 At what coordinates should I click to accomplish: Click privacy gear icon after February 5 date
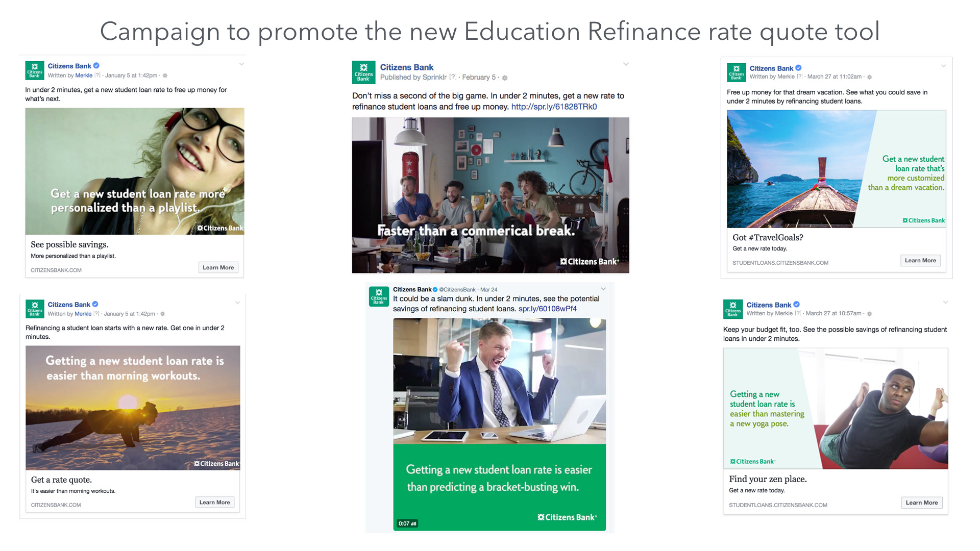pos(505,78)
